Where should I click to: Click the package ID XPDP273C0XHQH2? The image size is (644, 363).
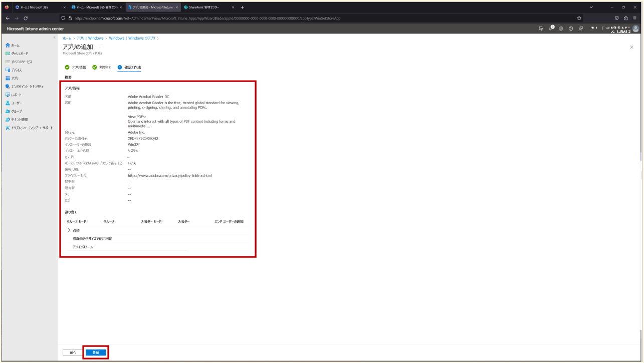[x=143, y=138]
